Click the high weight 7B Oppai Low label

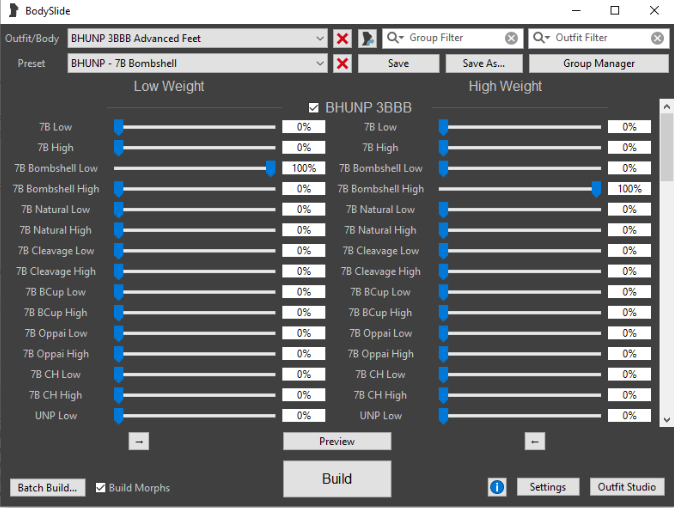coord(381,334)
